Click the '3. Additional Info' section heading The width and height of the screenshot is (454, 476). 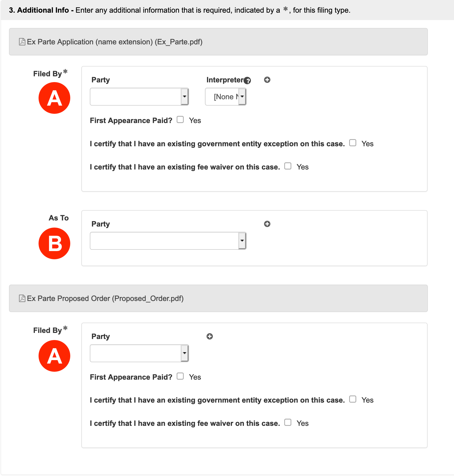coord(39,10)
